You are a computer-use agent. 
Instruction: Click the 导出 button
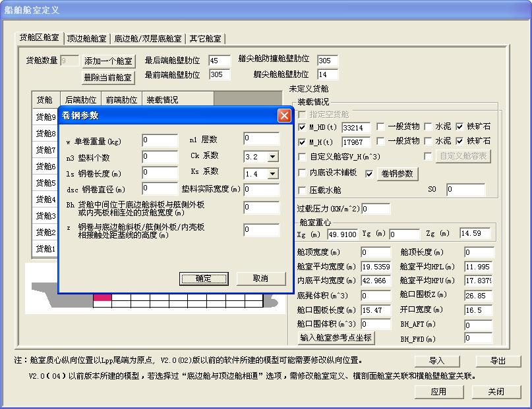498,361
